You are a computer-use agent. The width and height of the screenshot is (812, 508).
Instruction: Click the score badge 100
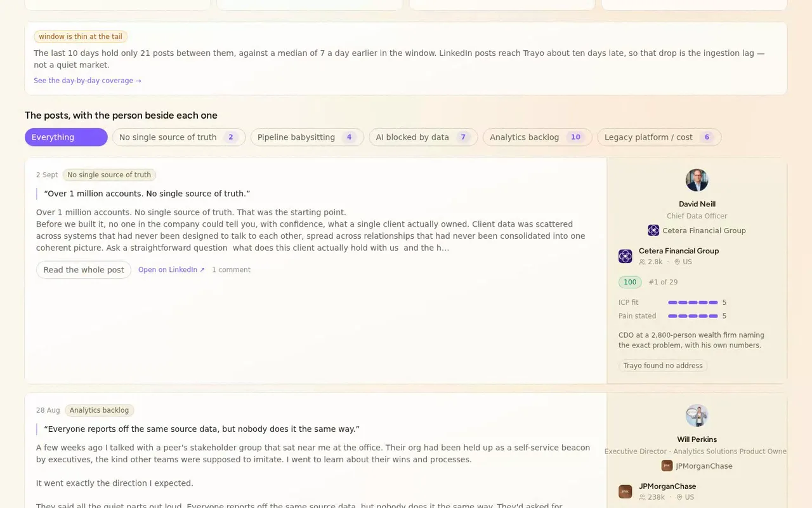click(630, 282)
